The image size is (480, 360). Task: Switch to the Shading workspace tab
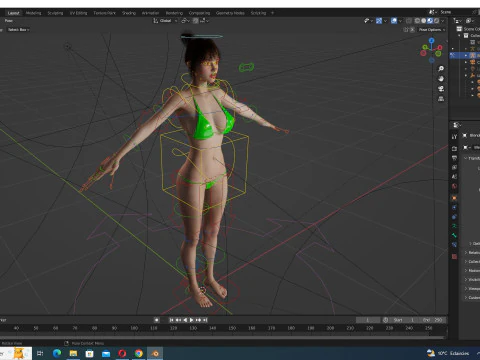[129, 13]
